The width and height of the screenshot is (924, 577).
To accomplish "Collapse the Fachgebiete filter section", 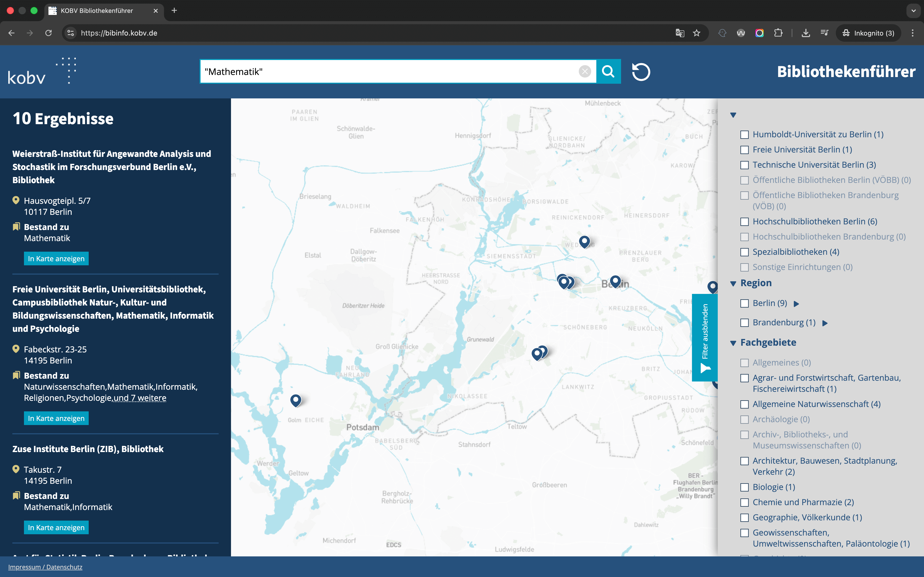I will 733,343.
